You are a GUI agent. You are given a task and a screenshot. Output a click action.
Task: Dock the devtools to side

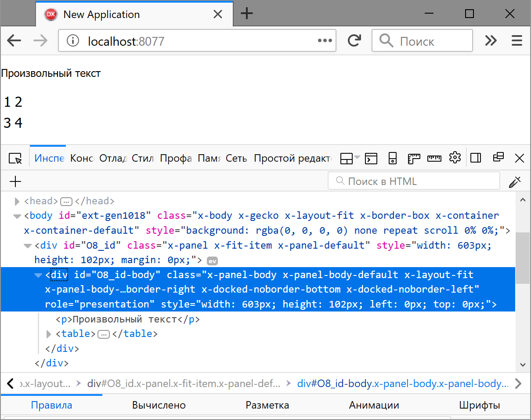[476, 158]
